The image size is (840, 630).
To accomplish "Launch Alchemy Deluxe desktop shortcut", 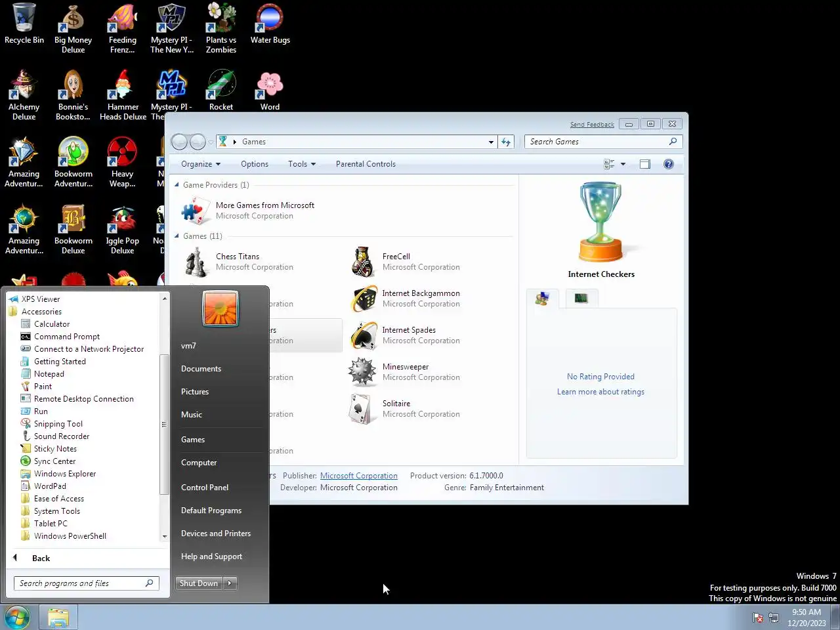I will click(24, 96).
